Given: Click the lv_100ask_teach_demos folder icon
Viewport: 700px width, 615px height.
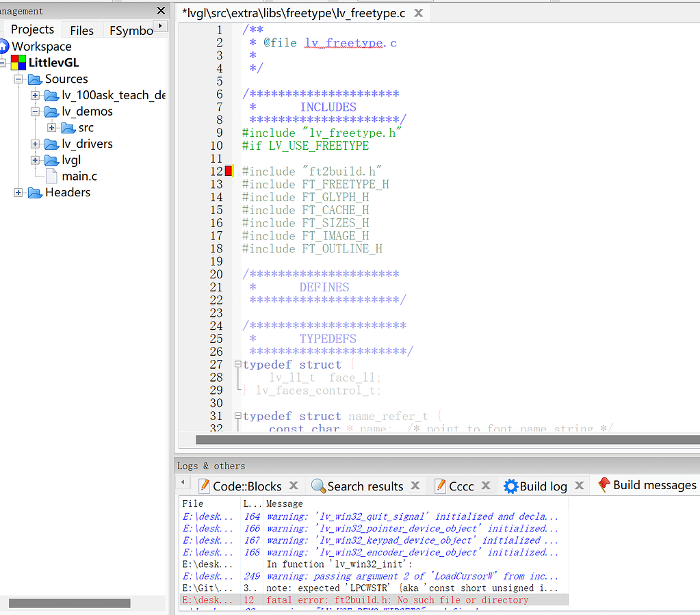Looking at the screenshot, I should tap(52, 96).
